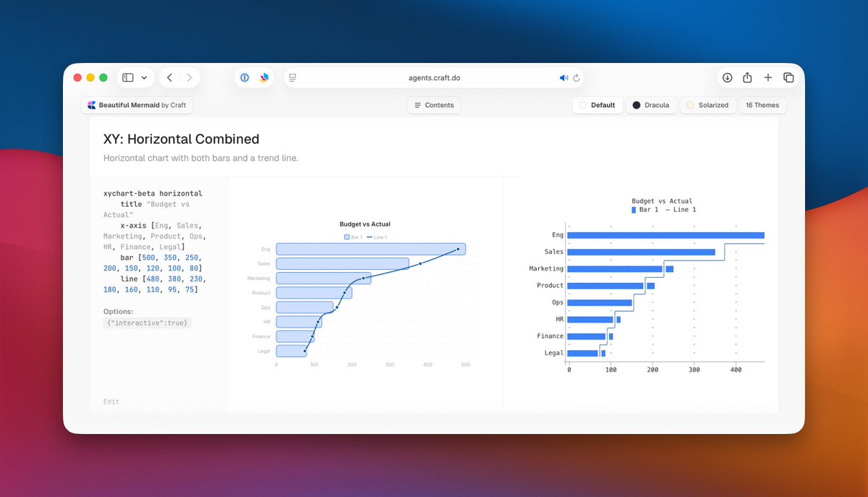Open the sidebar options dropdown chevron

[x=144, y=77]
